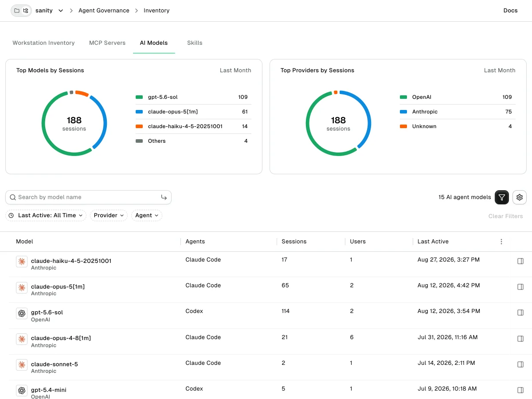
Task: Click claude-sonnet-5 model name
Action: coord(55,364)
